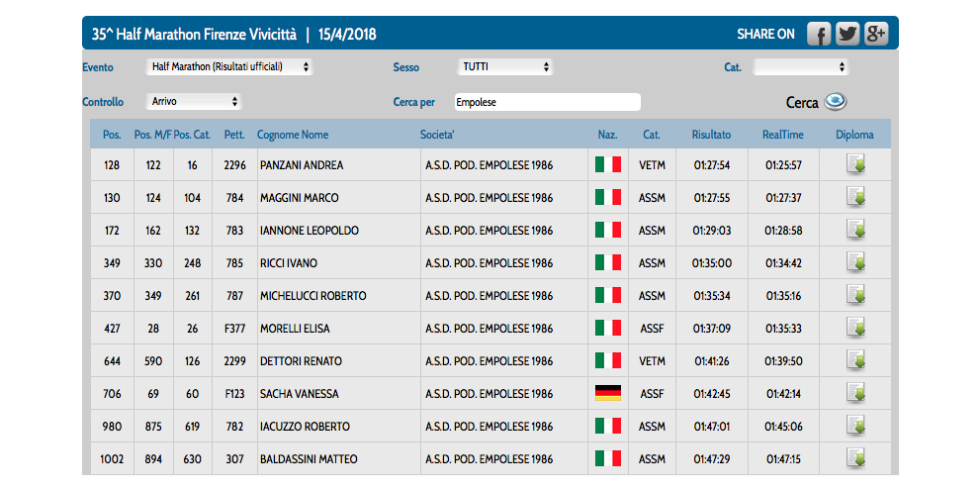Click the Italian flag for Panzani Andrea

[x=607, y=164]
